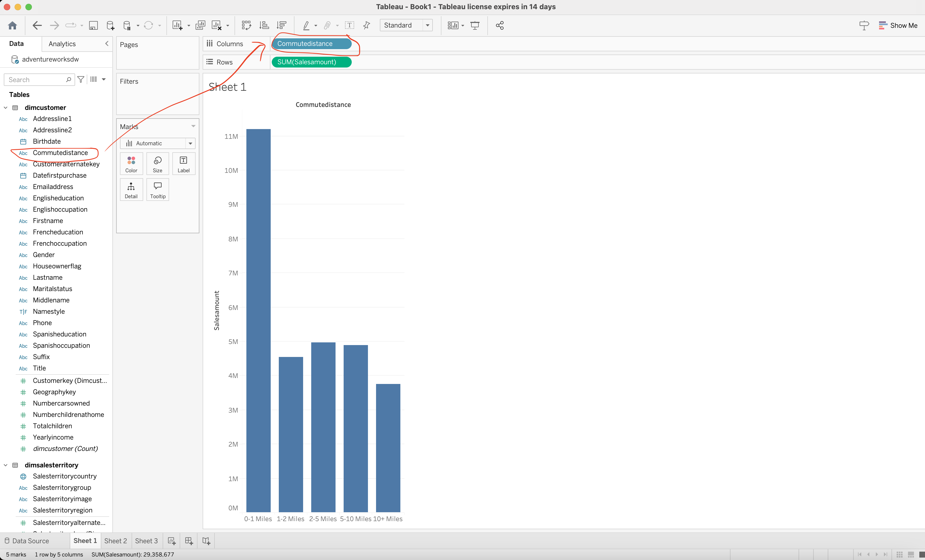The image size is (925, 560).
Task: Sort bars ascending using toolbar icon
Action: pyautogui.click(x=264, y=25)
